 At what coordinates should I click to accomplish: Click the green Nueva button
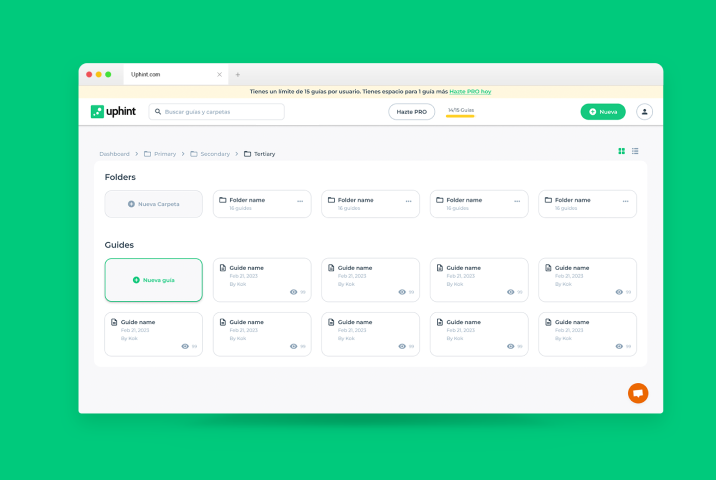602,112
